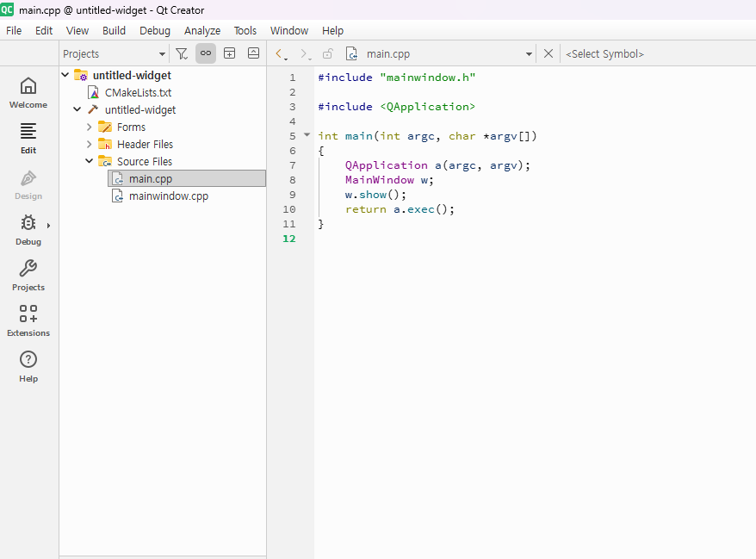Image resolution: width=756 pixels, height=559 pixels.
Task: Toggle synchronize with editor link button
Action: coord(206,53)
